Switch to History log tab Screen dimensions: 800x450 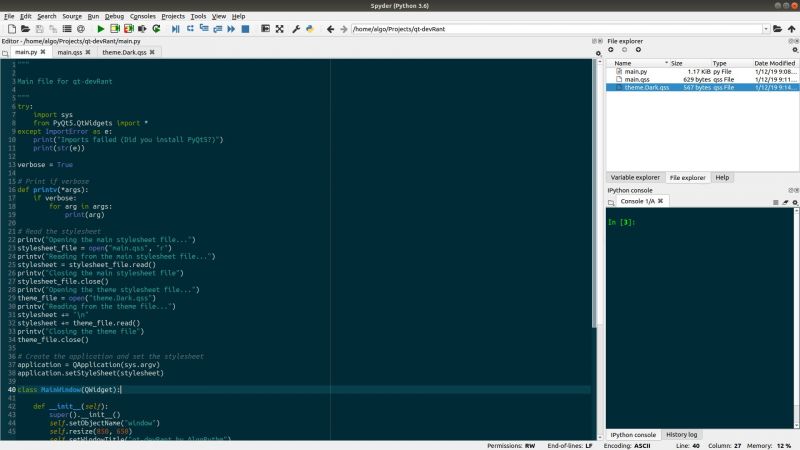pos(681,435)
